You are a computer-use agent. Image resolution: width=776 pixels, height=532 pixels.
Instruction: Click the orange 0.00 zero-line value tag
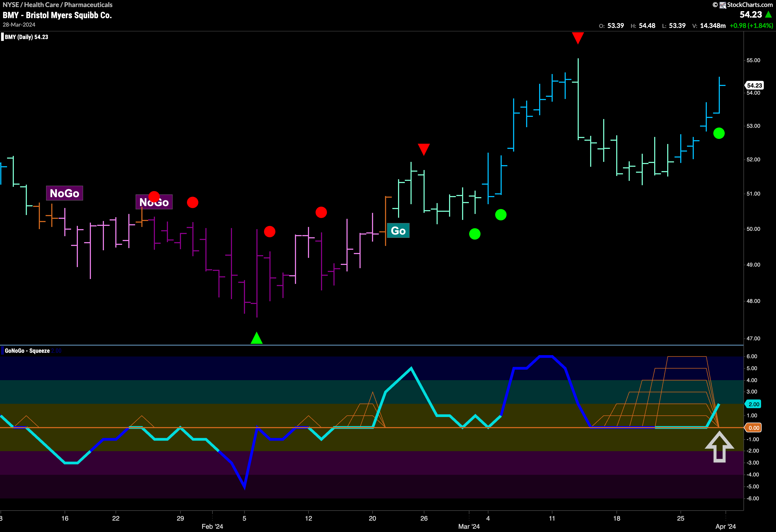[x=754, y=428]
